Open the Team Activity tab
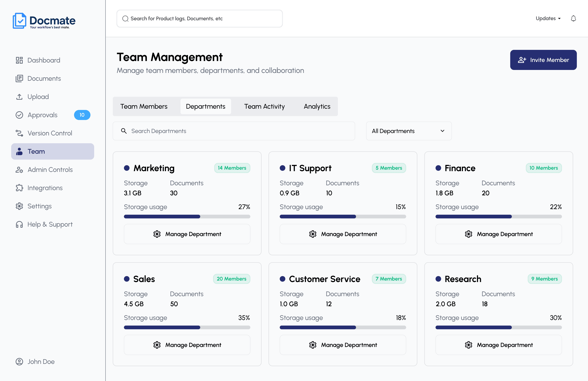This screenshot has width=588, height=381. [264, 106]
